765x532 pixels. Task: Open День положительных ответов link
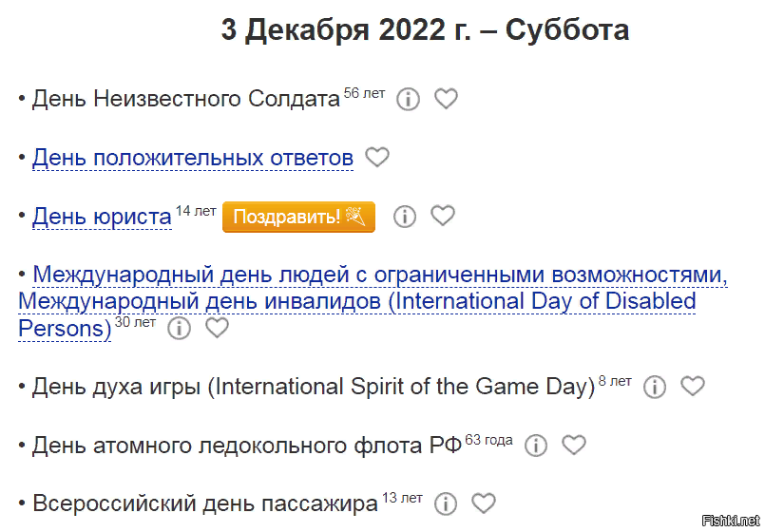tap(193, 158)
